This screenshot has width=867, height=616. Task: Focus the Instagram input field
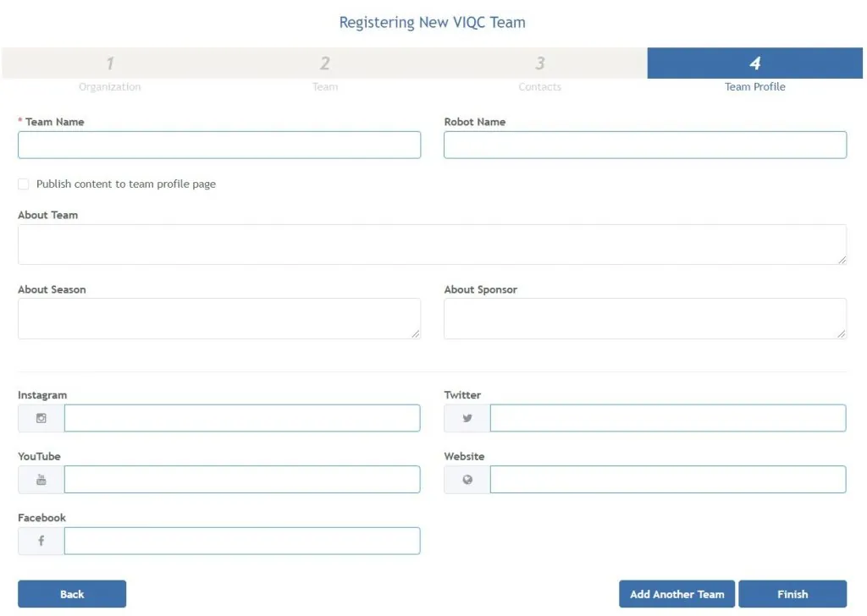click(x=242, y=418)
